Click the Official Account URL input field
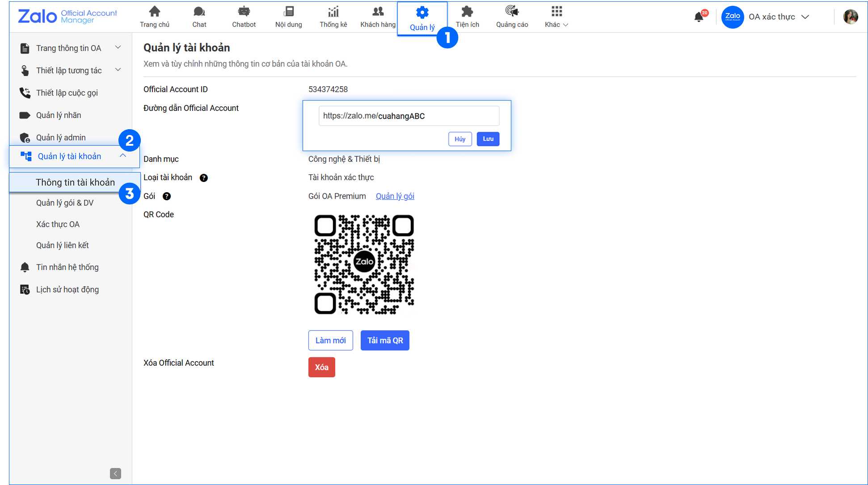 (409, 116)
